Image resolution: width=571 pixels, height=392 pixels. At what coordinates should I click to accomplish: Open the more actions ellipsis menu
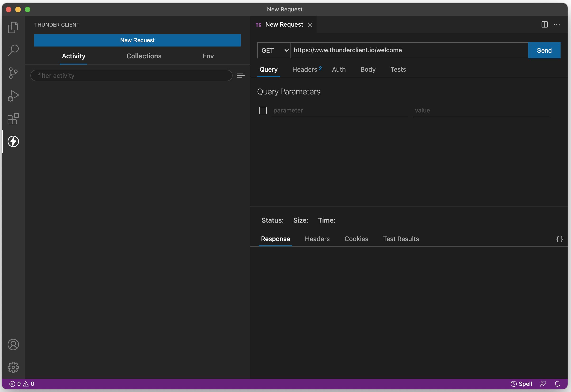pyautogui.click(x=557, y=24)
